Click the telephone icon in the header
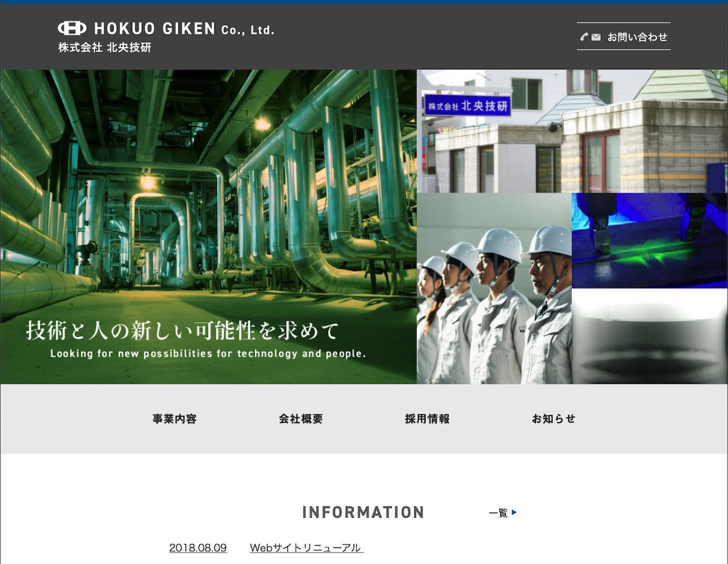The image size is (728, 564). [x=584, y=37]
